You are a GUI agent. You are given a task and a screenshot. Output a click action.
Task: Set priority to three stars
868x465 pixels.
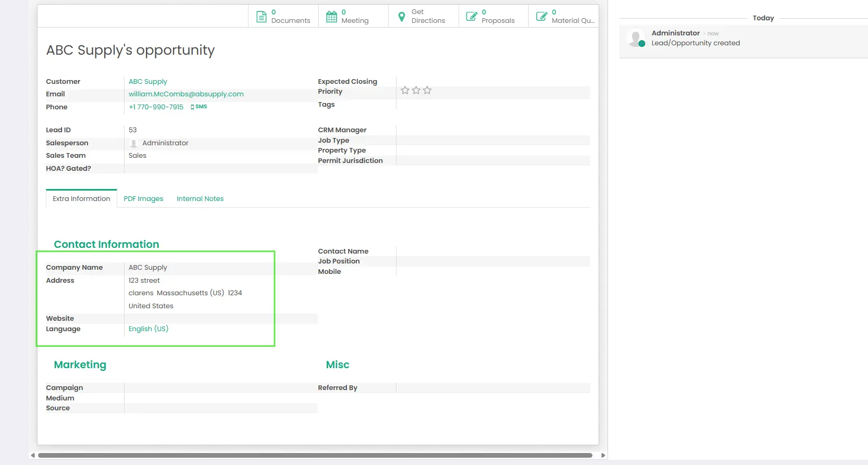tap(427, 91)
